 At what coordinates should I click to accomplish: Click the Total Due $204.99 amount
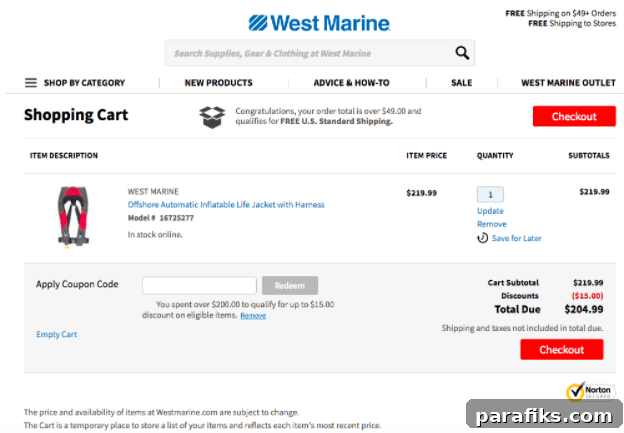pyautogui.click(x=584, y=309)
